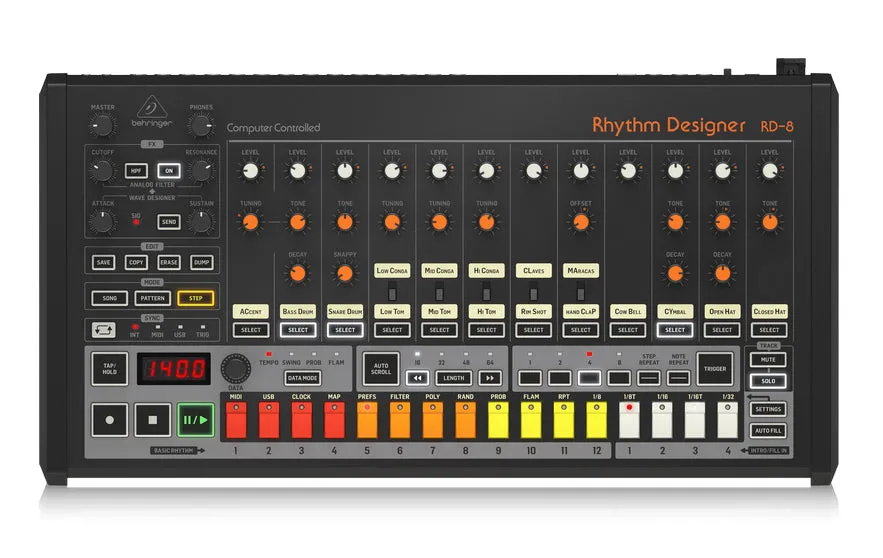The width and height of the screenshot is (883, 558).
Task: Flip the Low Conga / Low Tom switch
Action: (393, 293)
